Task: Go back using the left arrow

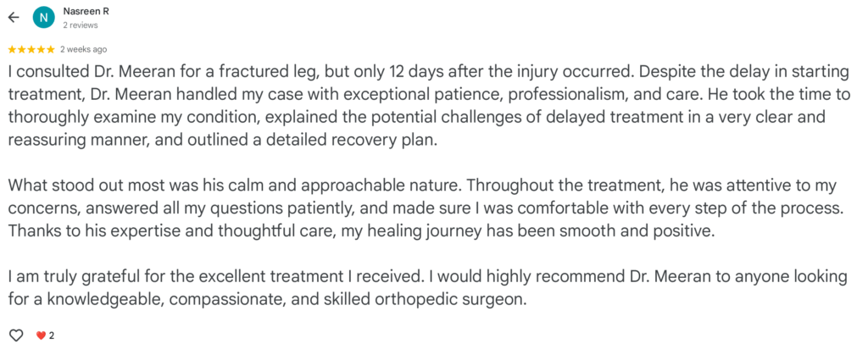Action: coord(14,17)
